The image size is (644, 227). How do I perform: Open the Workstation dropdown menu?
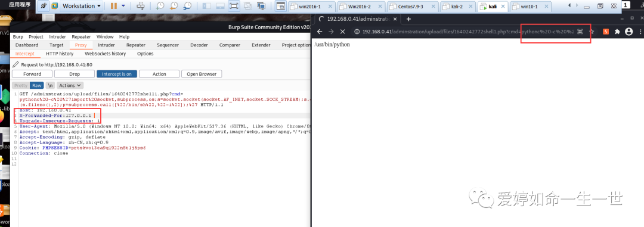point(81,6)
